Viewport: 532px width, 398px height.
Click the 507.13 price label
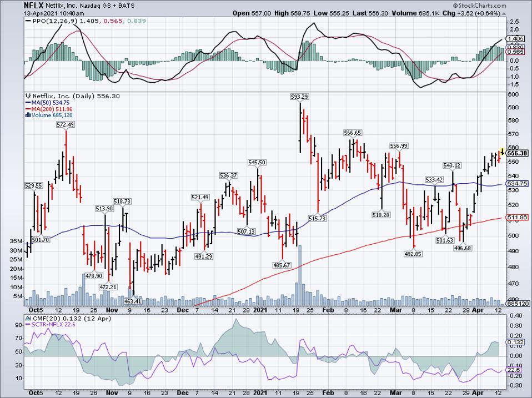coord(247,231)
